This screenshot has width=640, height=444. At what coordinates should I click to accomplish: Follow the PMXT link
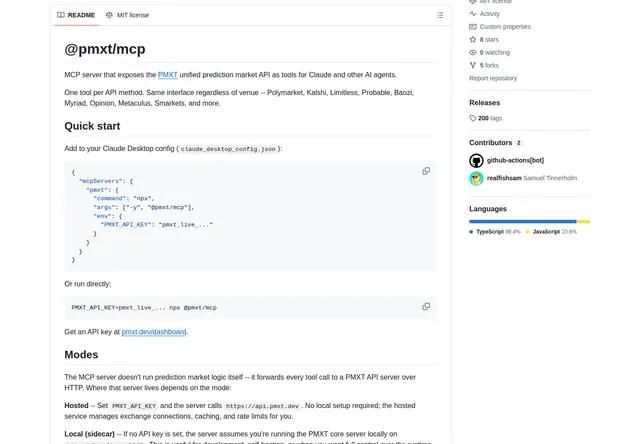(167, 75)
